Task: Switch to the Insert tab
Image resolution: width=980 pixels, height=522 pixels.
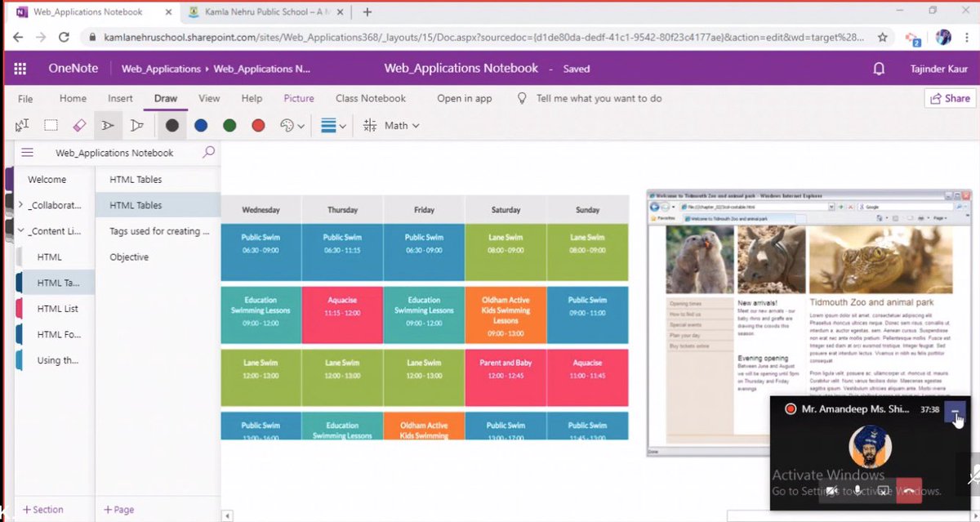Action: 120,98
